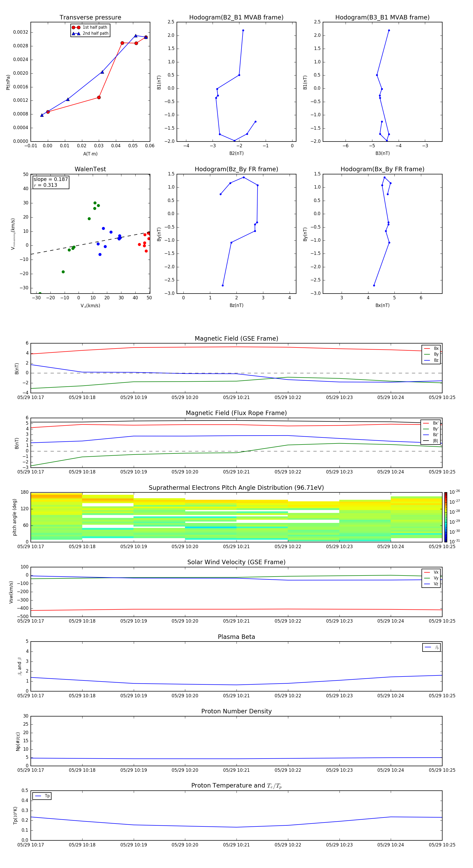This screenshot has height=868, width=473.
Task: Click the "Vy" legend entry
Action: click(431, 578)
